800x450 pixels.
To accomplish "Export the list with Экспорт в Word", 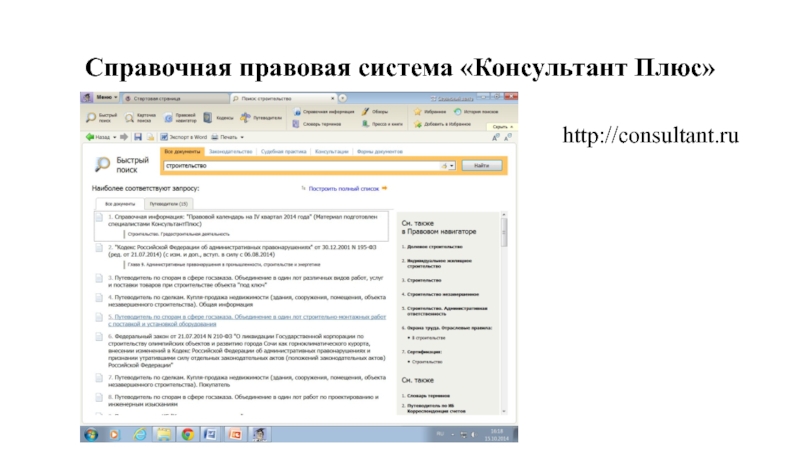I will 184,137.
